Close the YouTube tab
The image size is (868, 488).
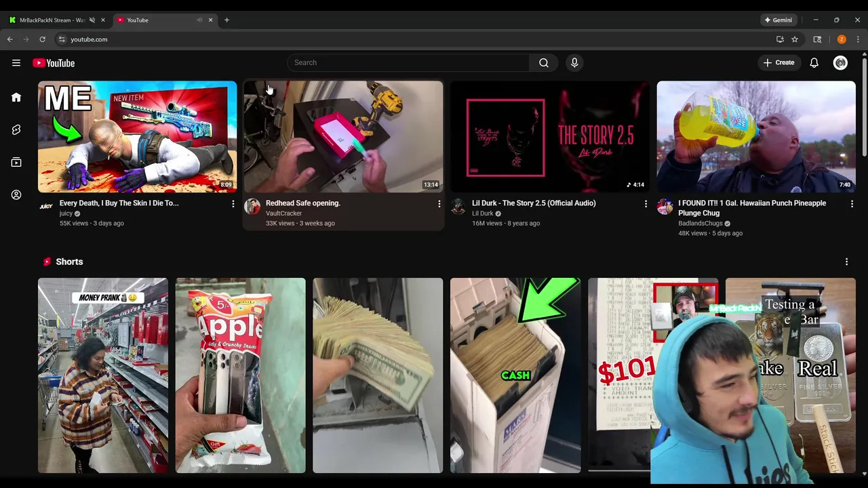click(210, 20)
